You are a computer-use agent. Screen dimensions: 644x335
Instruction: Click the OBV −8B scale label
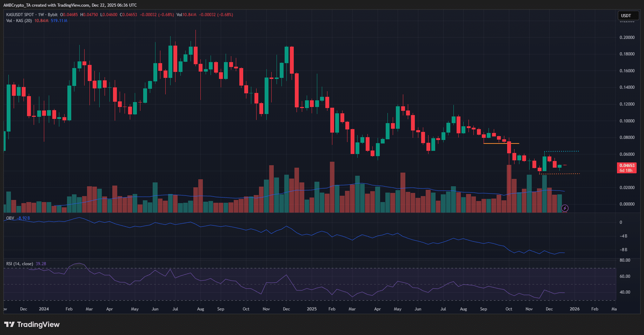[x=623, y=250]
